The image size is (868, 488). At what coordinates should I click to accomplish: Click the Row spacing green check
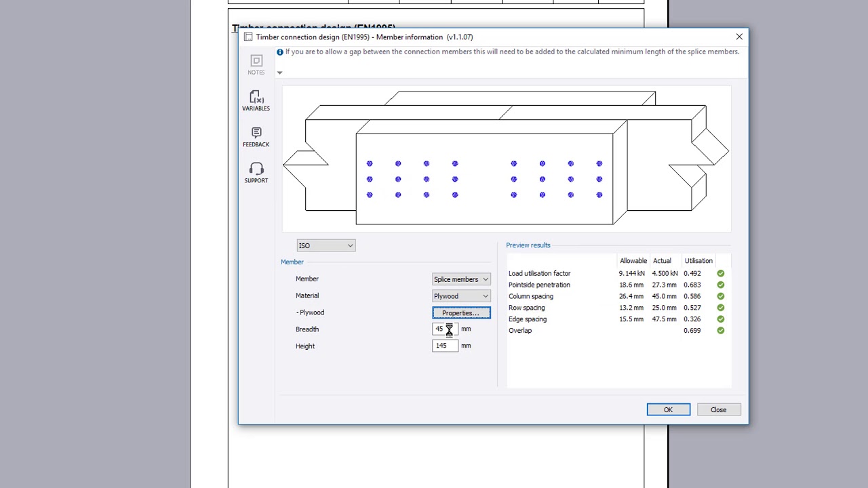click(721, 308)
